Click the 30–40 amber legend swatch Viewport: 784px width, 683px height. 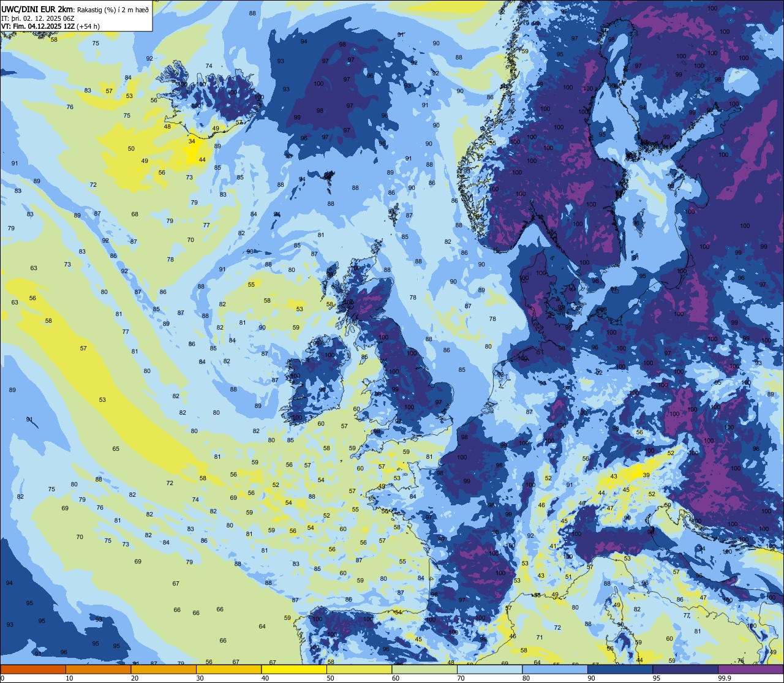228,669
